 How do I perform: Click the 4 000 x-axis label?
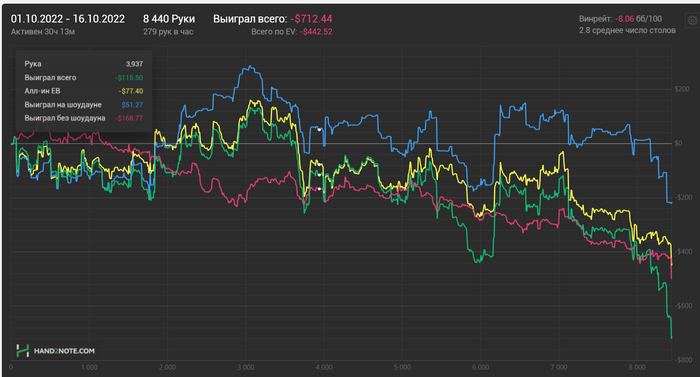(x=324, y=368)
